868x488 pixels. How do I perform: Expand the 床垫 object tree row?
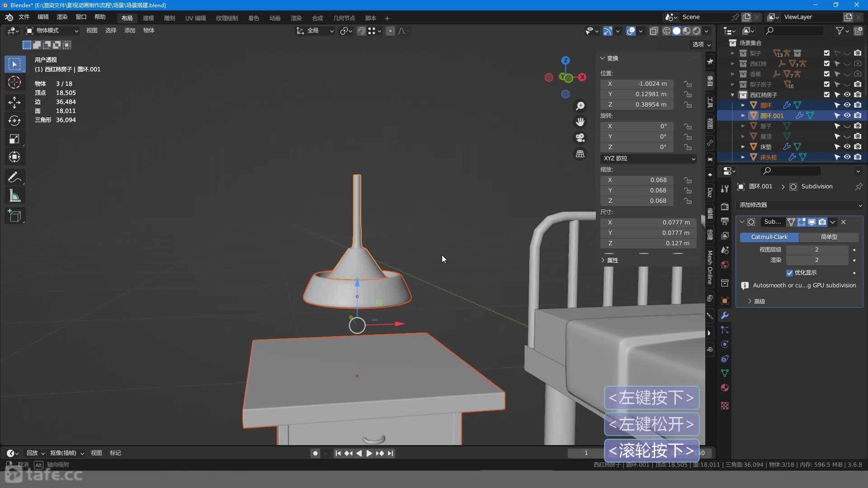[x=743, y=147]
